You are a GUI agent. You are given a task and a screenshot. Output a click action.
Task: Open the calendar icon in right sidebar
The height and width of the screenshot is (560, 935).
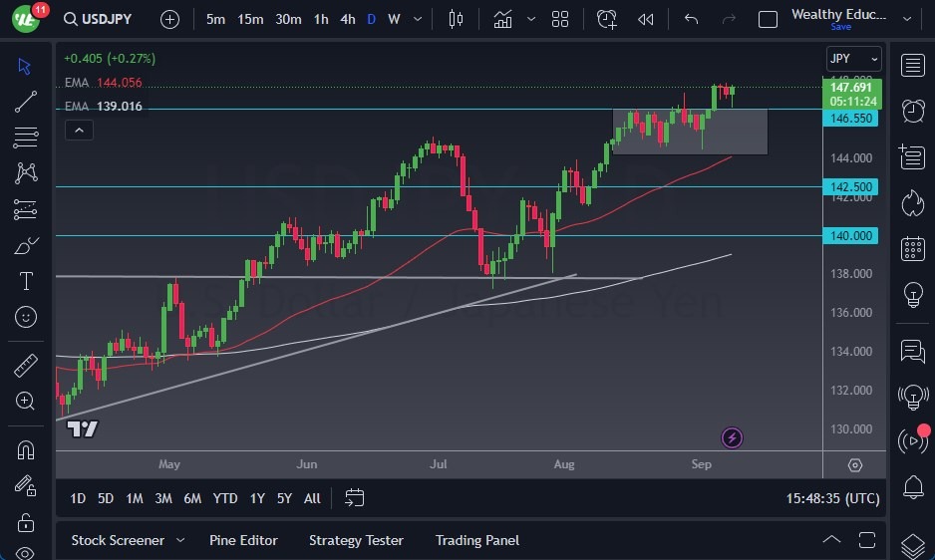912,248
